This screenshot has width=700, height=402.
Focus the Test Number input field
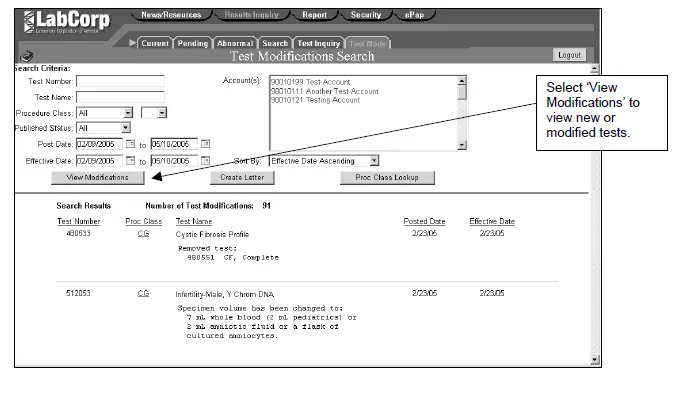click(121, 81)
